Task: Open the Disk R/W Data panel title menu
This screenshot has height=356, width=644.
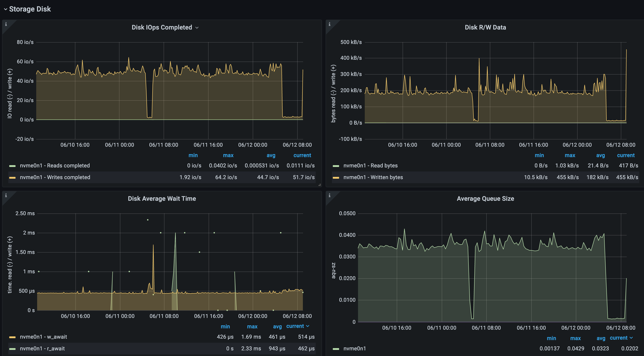Action: tap(485, 27)
